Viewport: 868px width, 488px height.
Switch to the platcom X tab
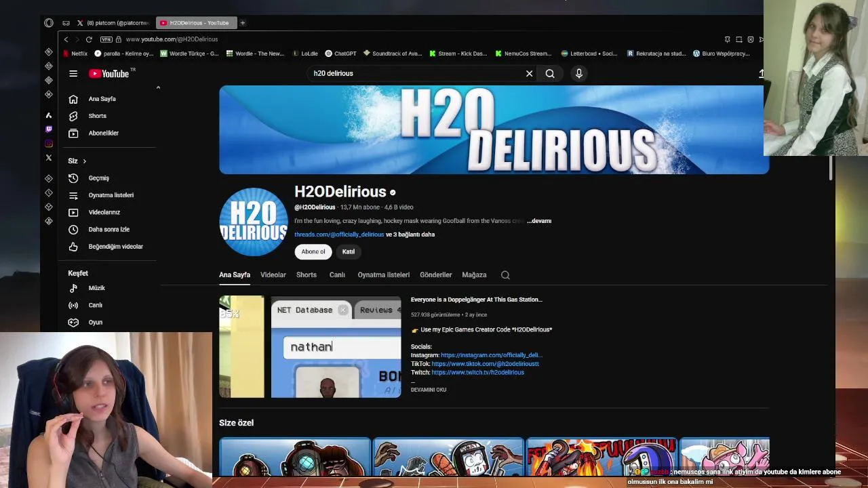click(114, 23)
